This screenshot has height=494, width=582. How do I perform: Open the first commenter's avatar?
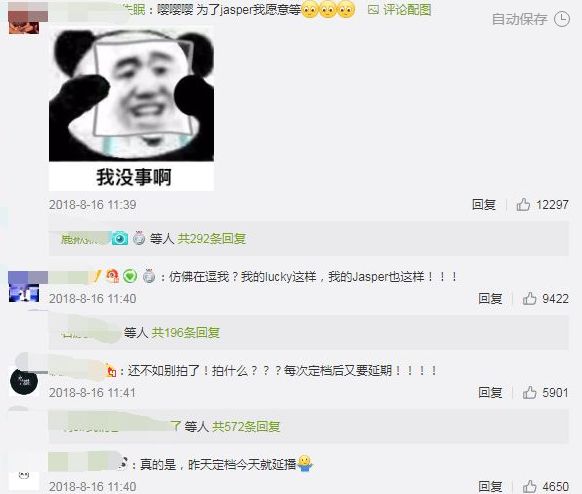pyautogui.click(x=24, y=18)
